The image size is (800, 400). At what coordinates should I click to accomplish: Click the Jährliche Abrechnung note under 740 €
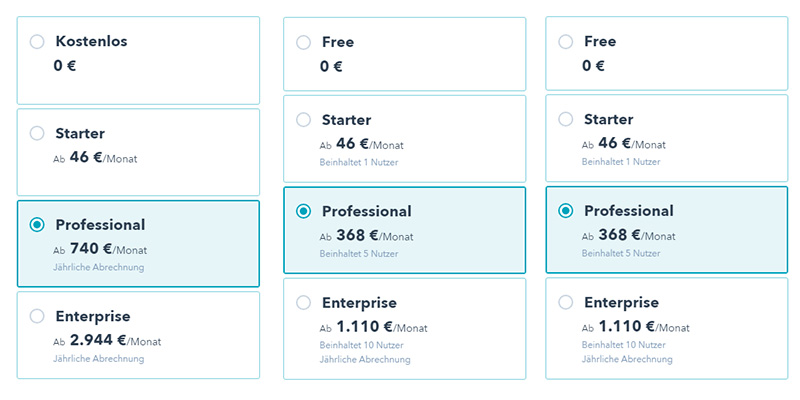click(x=99, y=267)
